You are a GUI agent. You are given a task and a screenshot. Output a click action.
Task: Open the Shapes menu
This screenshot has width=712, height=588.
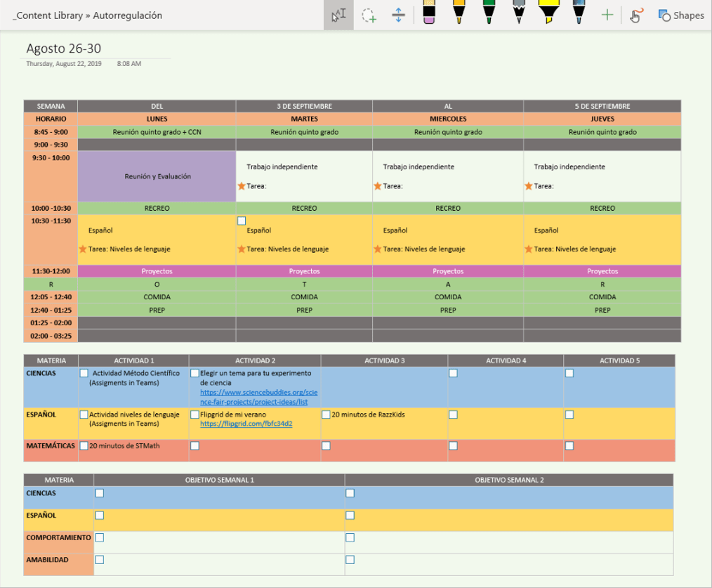pyautogui.click(x=680, y=15)
